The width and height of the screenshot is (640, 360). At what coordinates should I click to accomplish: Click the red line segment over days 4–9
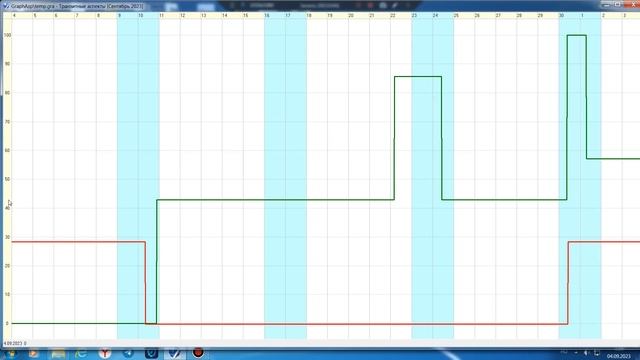78,242
